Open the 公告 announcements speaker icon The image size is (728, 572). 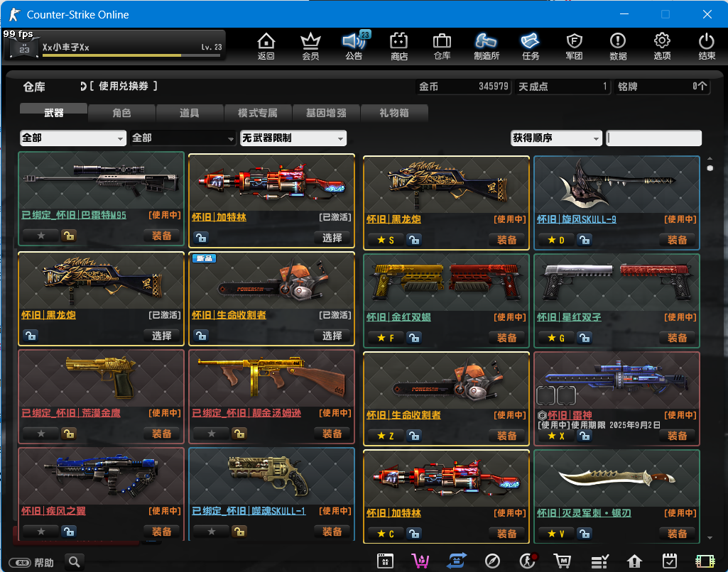click(x=354, y=46)
